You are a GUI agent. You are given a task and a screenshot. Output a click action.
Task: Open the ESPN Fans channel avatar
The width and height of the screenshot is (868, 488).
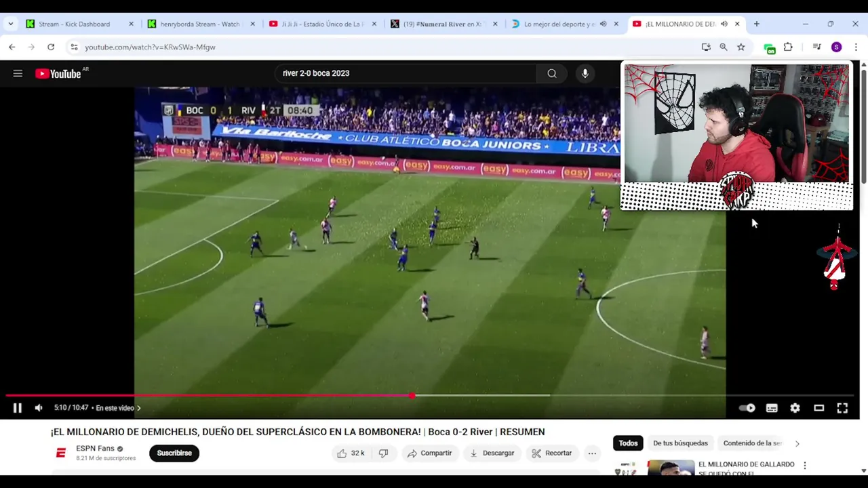tap(60, 453)
